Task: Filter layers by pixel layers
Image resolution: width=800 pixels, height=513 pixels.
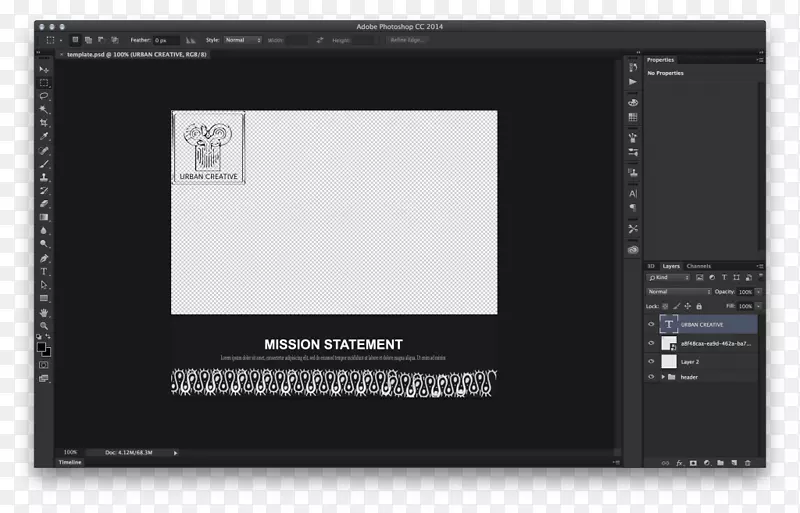Action: [x=699, y=277]
